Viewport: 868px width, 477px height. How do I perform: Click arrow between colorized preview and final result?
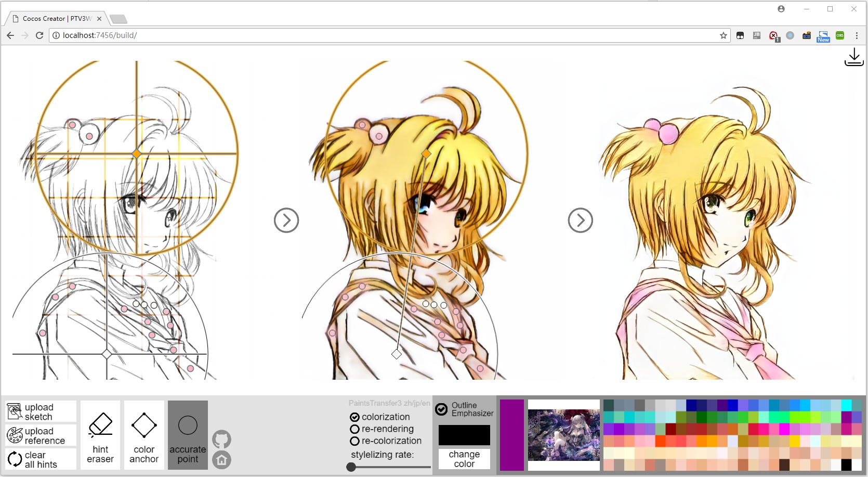pyautogui.click(x=581, y=221)
